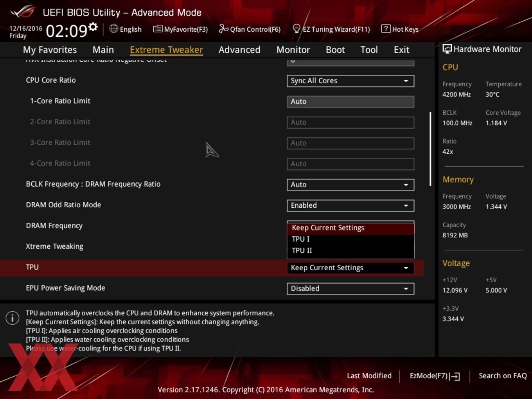This screenshot has height=399, width=532.
Task: Select the Xtreme Tweaking row label
Action: pos(54,246)
